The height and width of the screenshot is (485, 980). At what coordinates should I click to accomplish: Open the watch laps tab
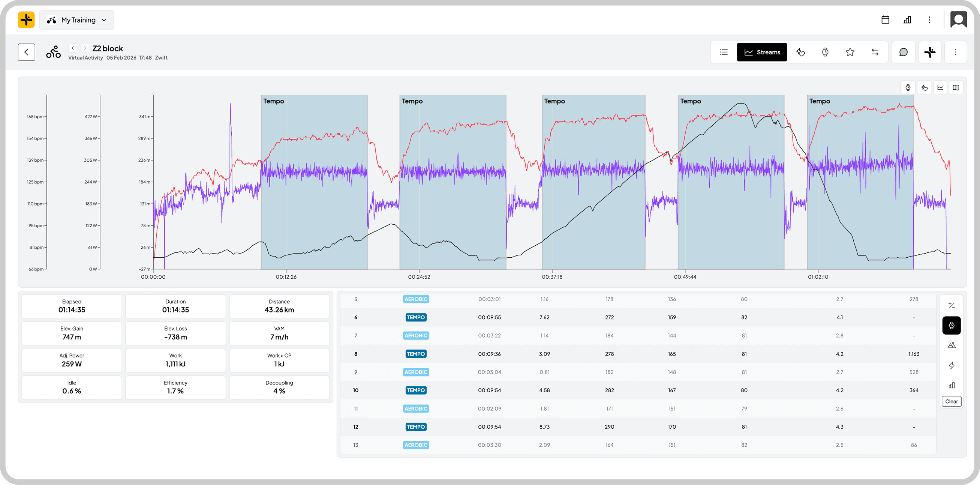(825, 52)
